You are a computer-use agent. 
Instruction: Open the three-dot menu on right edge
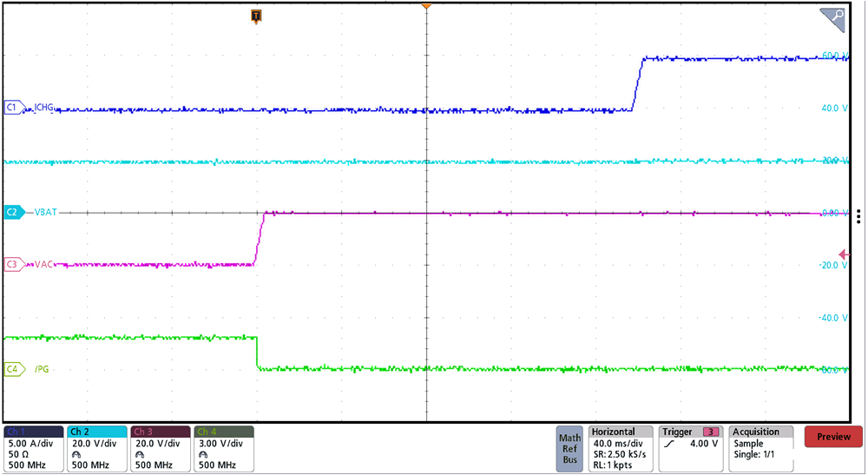858,216
